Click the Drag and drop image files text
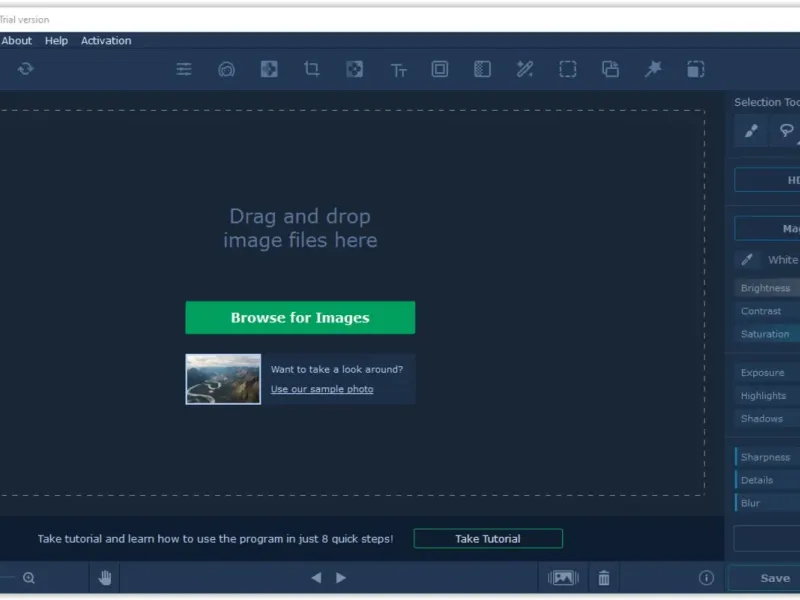The image size is (800, 600). click(x=300, y=228)
